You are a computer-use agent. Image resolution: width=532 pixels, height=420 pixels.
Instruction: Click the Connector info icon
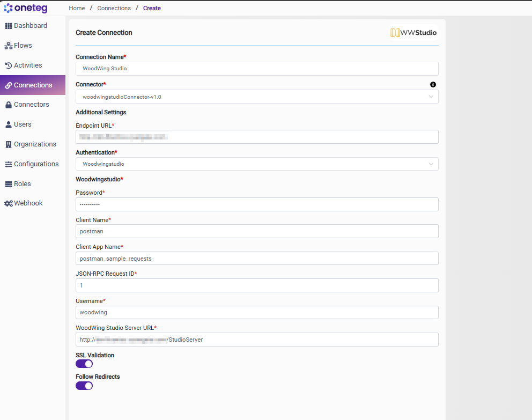433,84
